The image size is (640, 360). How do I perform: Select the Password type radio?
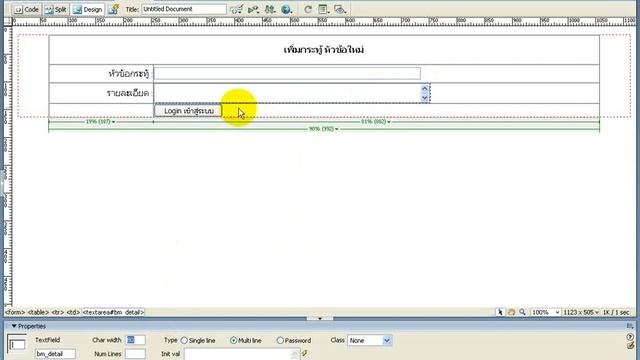coord(280,340)
